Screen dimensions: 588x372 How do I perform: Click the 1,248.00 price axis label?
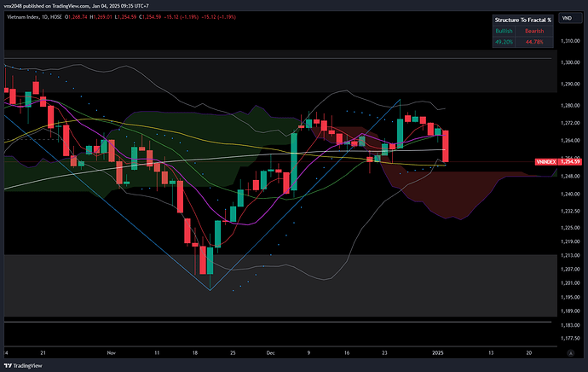pos(570,176)
